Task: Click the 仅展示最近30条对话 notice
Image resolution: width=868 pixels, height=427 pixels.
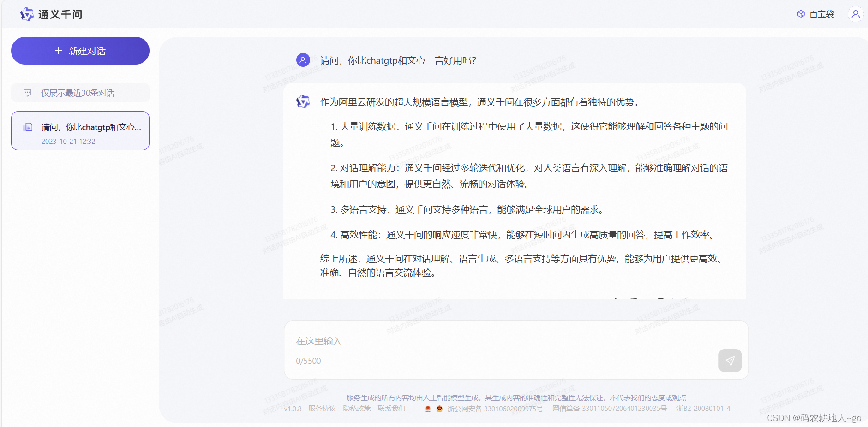Action: pyautogui.click(x=80, y=93)
